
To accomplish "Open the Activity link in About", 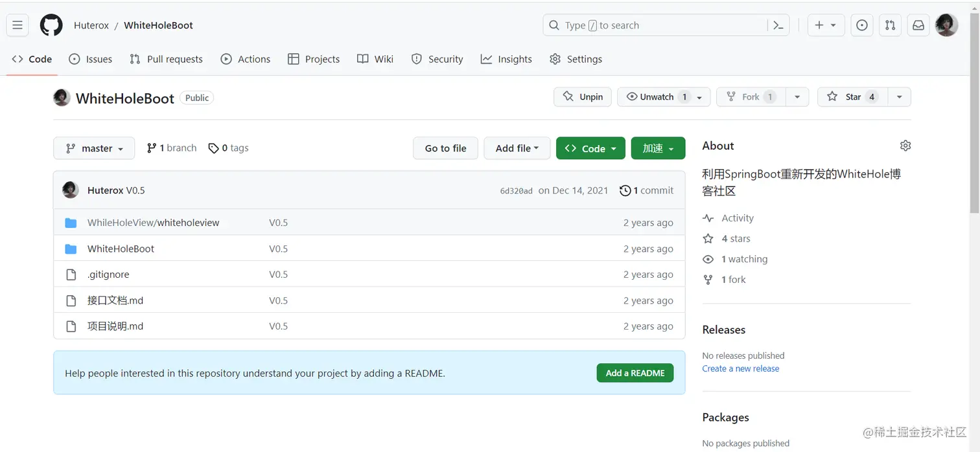I will coord(729,218).
